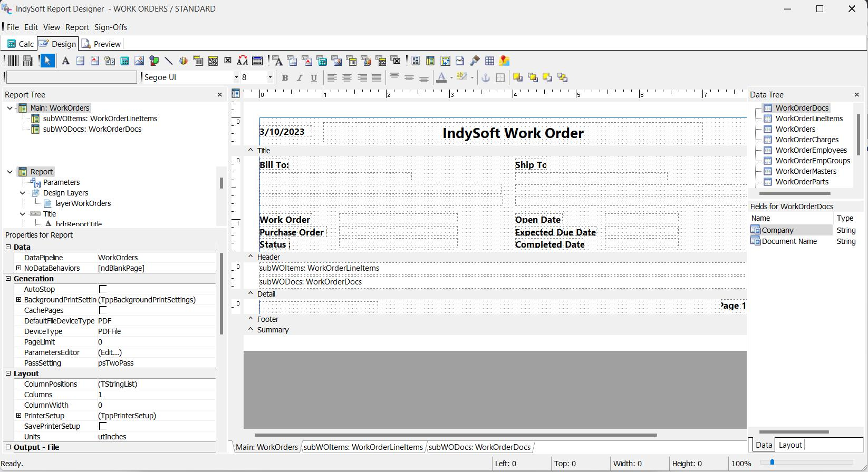Choose the Image component tool
The image size is (868, 472).
coord(139,61)
